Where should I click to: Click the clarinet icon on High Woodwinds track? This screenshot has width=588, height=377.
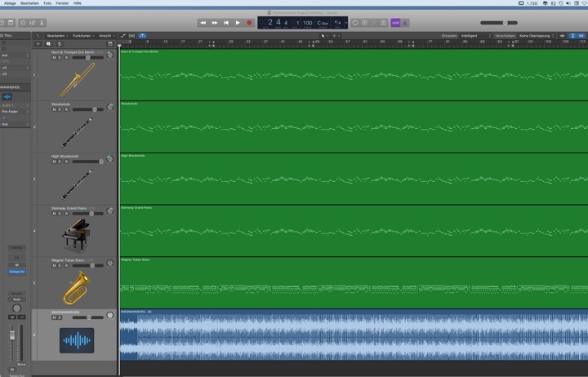[x=77, y=184]
